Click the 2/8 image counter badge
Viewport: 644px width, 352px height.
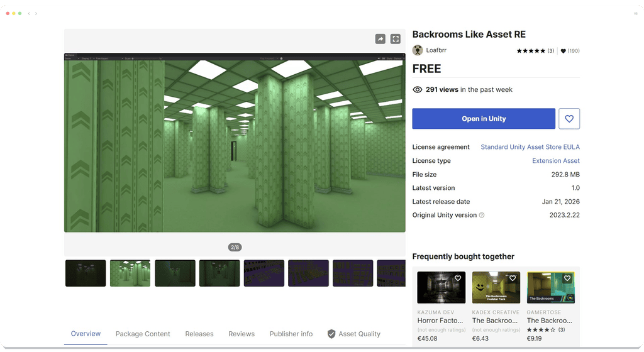point(235,248)
